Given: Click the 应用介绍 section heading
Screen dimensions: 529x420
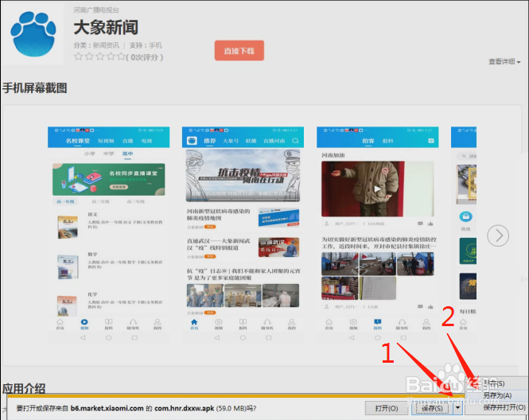Looking at the screenshot, I should 24,388.
